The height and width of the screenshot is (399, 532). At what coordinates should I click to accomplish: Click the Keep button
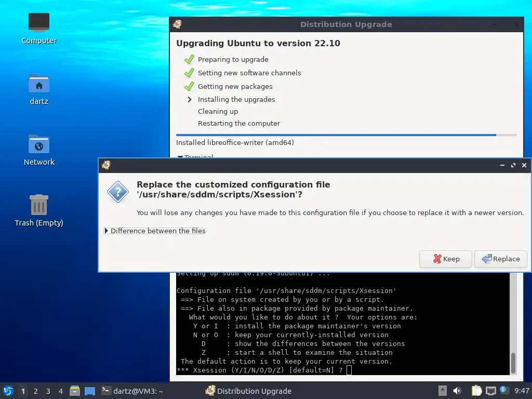coord(445,259)
